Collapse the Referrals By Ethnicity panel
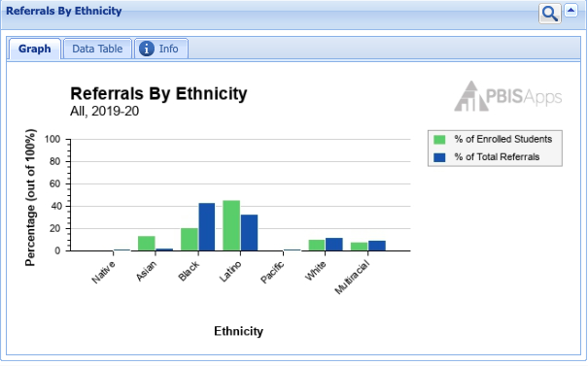The width and height of the screenshot is (588, 366). coord(571,11)
